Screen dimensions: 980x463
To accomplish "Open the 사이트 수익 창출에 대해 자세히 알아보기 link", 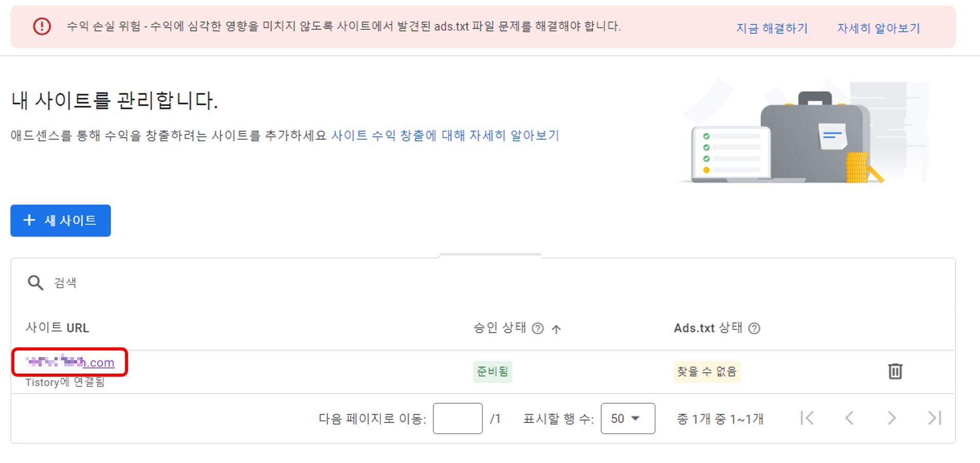I will pyautogui.click(x=446, y=135).
